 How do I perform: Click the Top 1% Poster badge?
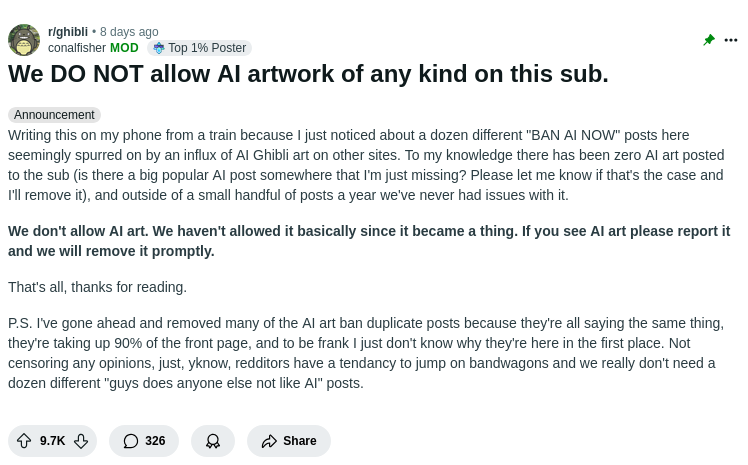[199, 48]
